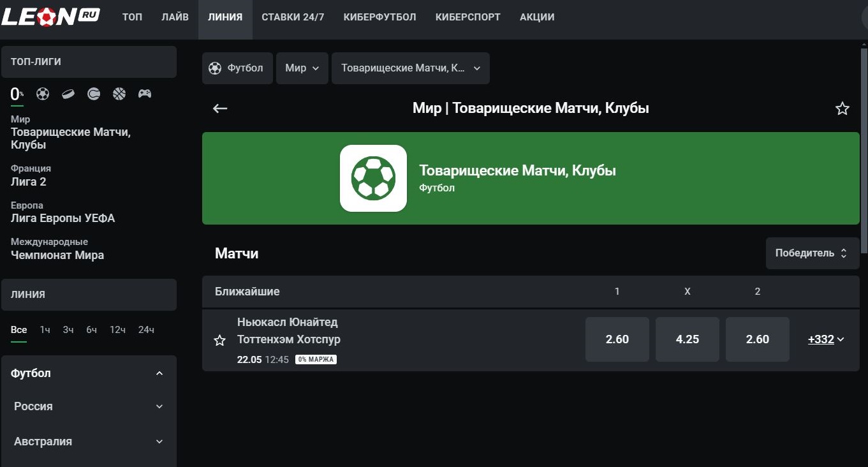
Task: Select the 12ч time filter
Action: coord(117,330)
